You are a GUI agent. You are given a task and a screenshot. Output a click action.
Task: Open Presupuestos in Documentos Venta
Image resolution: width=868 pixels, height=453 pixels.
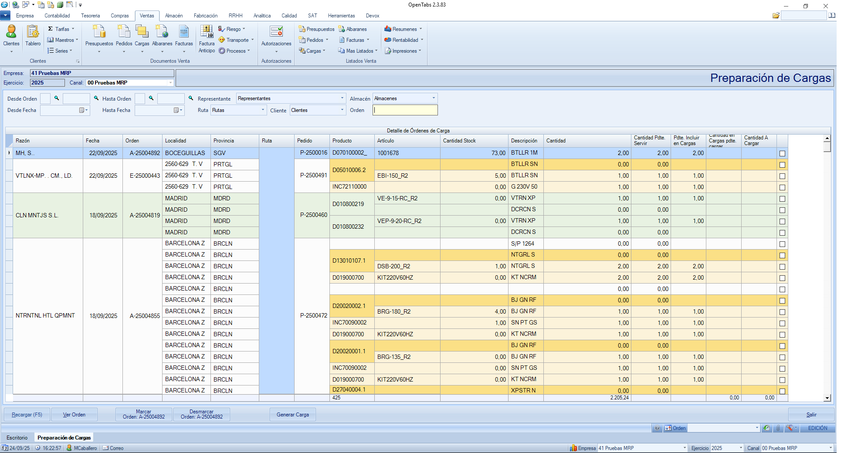click(99, 35)
